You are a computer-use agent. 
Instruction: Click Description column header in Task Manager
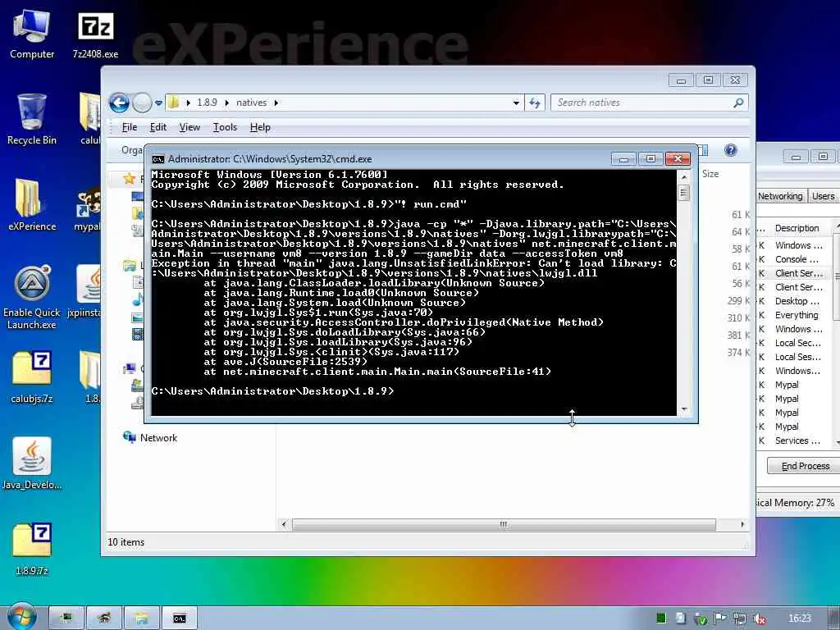797,228
